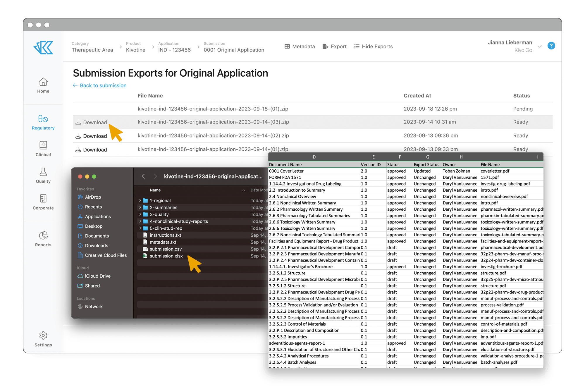Screen dimensions: 585x392
Task: Select spreadsheet column G header
Action: coord(427,157)
